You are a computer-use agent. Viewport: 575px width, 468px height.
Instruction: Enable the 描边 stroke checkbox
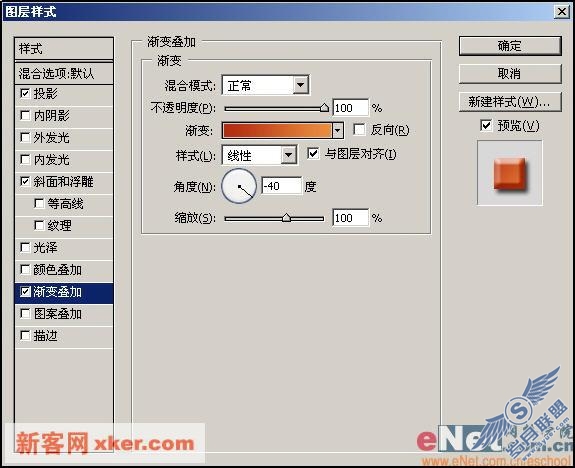pos(25,336)
